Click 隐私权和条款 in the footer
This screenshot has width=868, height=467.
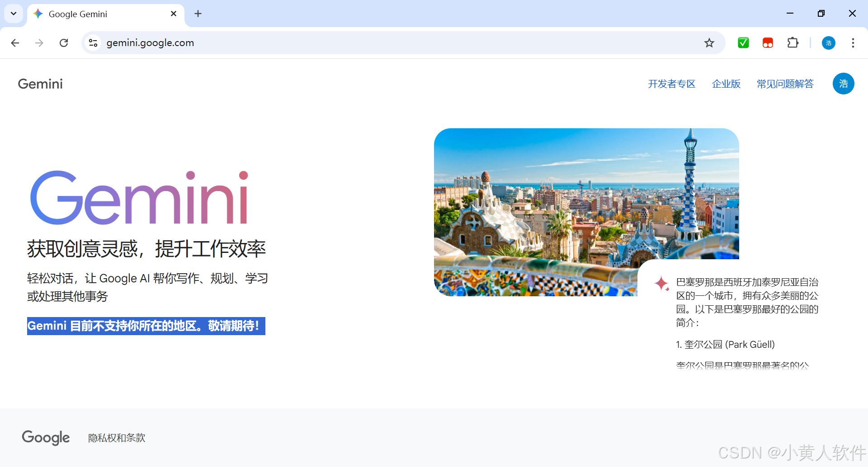point(116,438)
